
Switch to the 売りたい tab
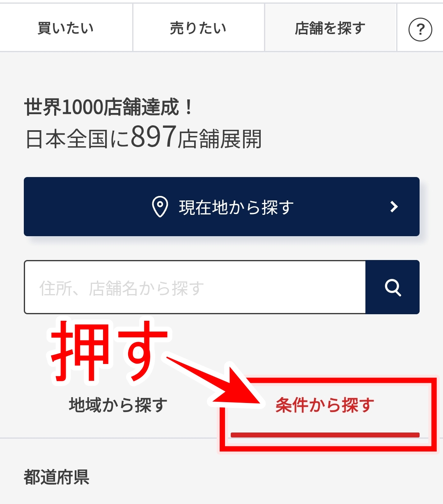(x=198, y=28)
